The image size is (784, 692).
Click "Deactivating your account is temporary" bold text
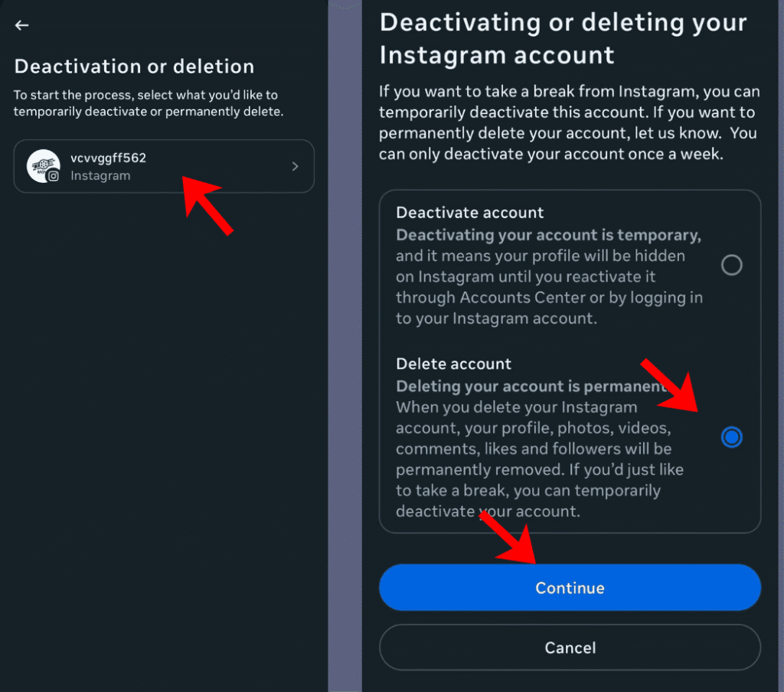(x=548, y=235)
